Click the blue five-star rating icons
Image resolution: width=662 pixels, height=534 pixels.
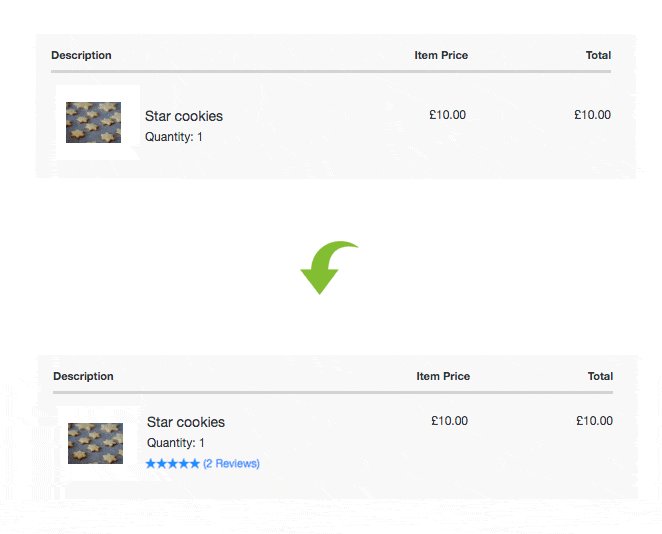173,464
